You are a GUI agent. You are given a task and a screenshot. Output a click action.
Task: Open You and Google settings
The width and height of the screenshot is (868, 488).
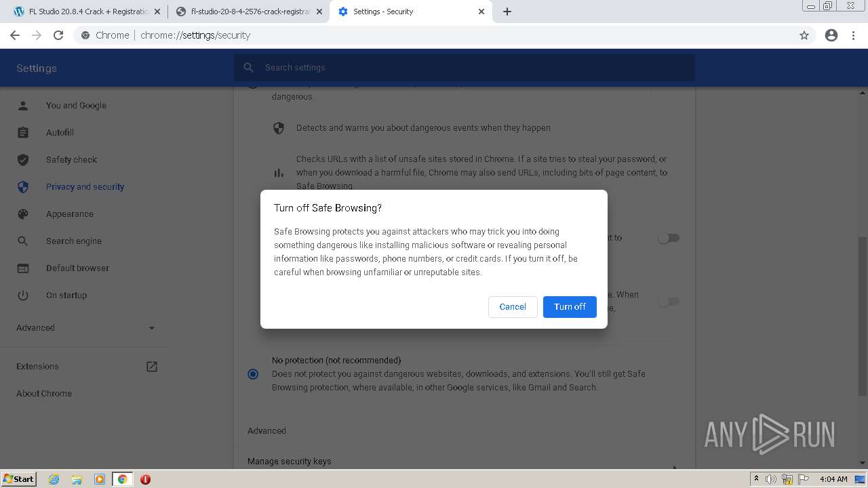point(76,106)
